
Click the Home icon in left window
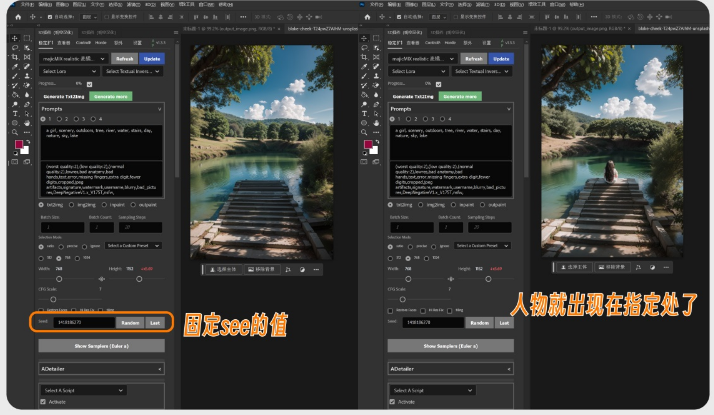point(15,17)
